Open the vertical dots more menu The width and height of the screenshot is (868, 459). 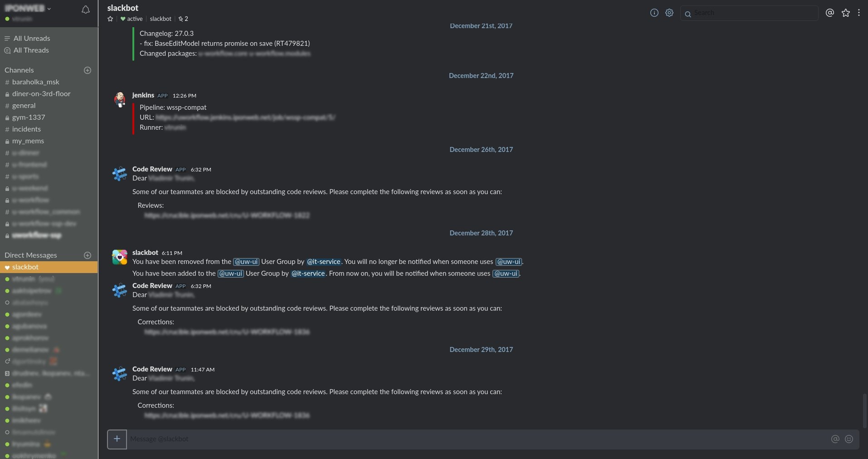click(x=859, y=13)
